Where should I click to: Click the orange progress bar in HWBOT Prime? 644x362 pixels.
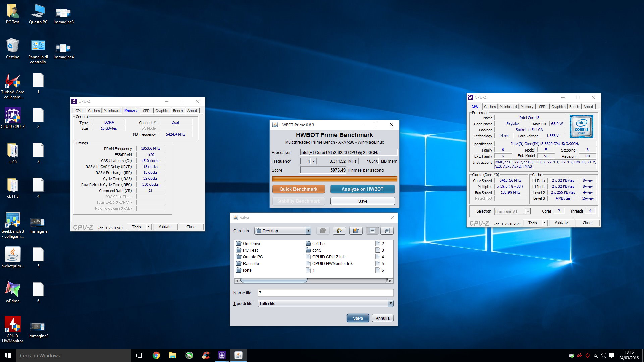[x=334, y=179]
